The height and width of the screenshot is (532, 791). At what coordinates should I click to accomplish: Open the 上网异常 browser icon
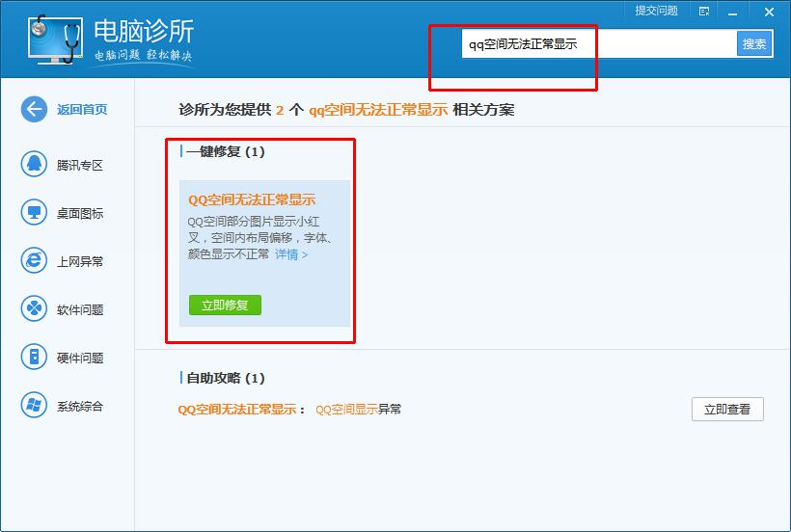(34, 260)
